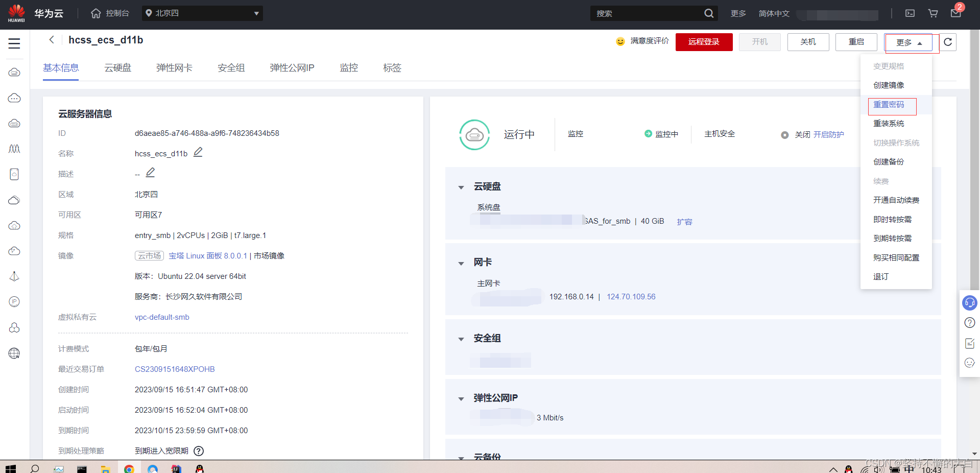Click the satisfaction smiley icon
The image size is (980, 473).
tap(620, 41)
